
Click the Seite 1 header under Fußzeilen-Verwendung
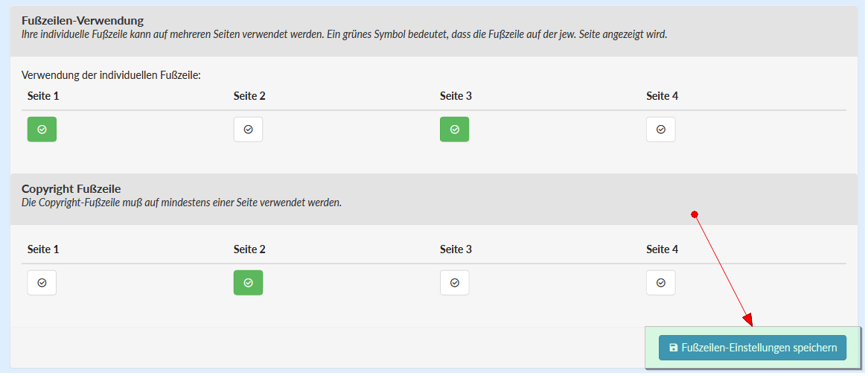click(42, 96)
